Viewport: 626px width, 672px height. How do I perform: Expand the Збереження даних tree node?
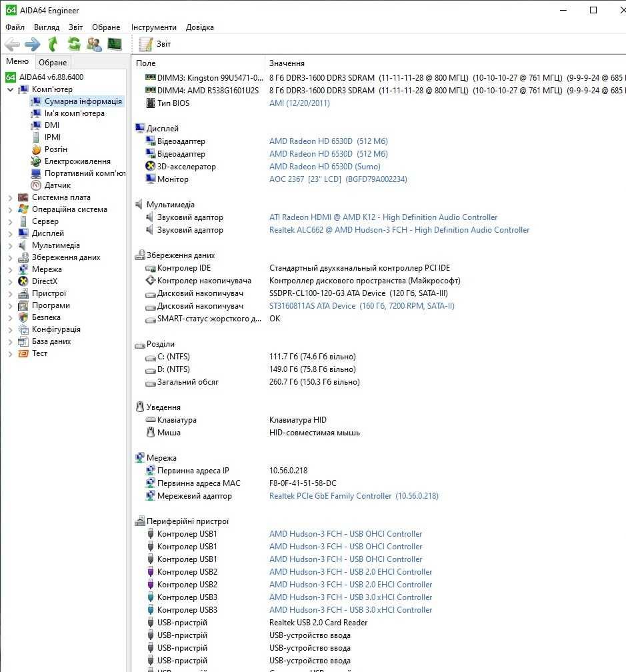pos(10,257)
